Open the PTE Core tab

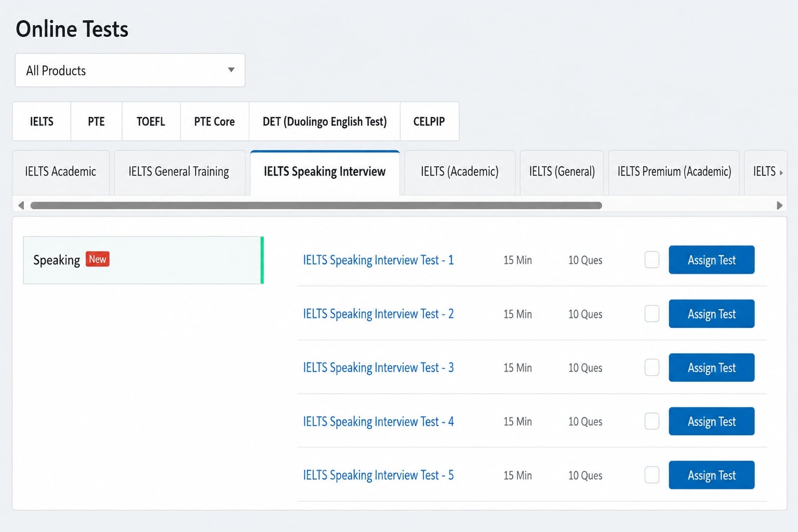215,122
